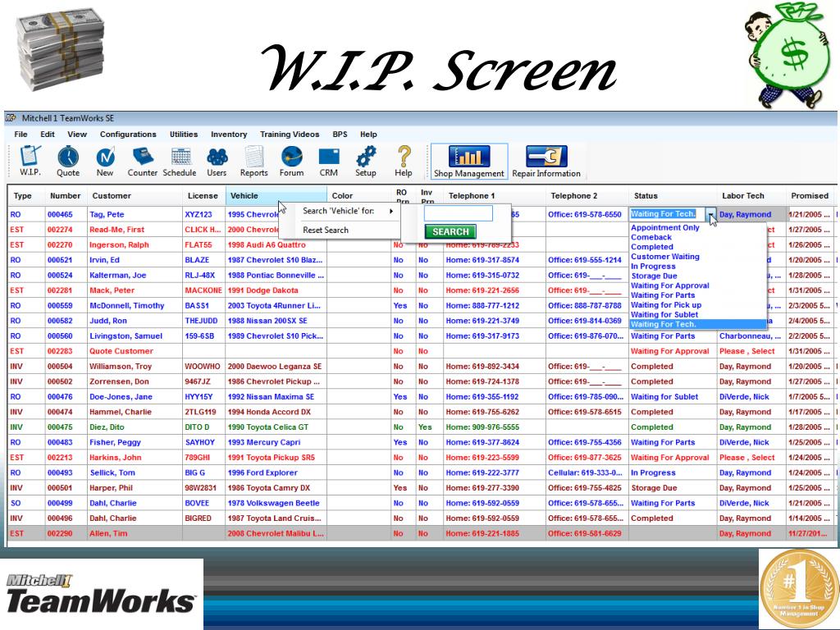Focus the vehicle search text box
This screenshot has width=840, height=630.
458,213
